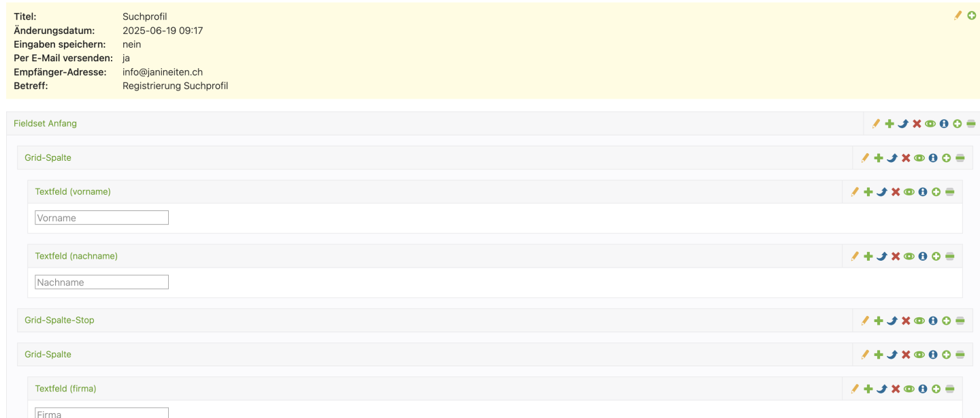Delete the Textfeld (vorname) field
Viewport: 980px width, 418px height.
pos(896,192)
